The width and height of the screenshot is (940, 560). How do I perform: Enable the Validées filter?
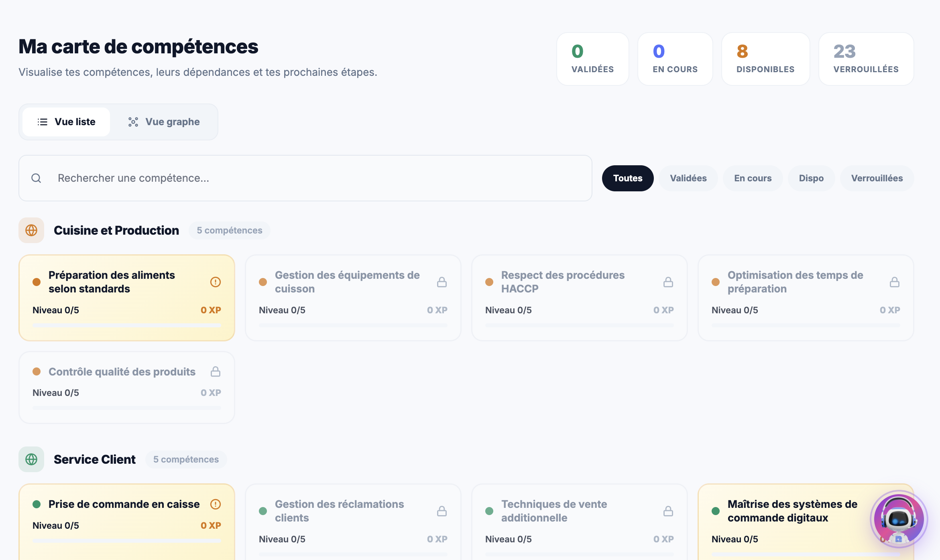(x=688, y=178)
